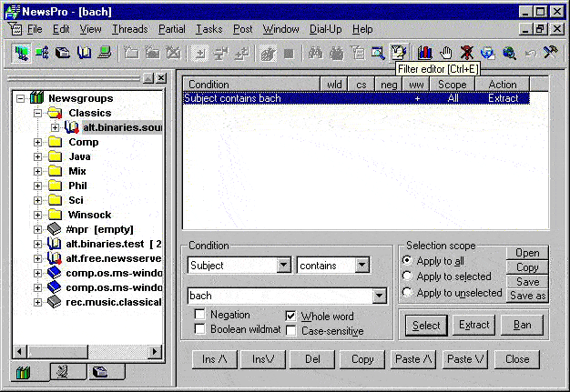
Task: Open the Filter editor toolbar icon
Action: [399, 53]
